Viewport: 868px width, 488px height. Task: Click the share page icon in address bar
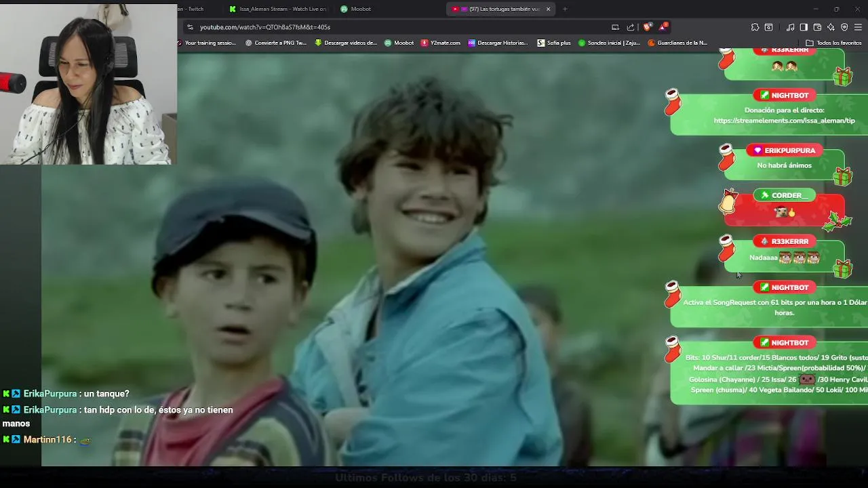point(631,27)
